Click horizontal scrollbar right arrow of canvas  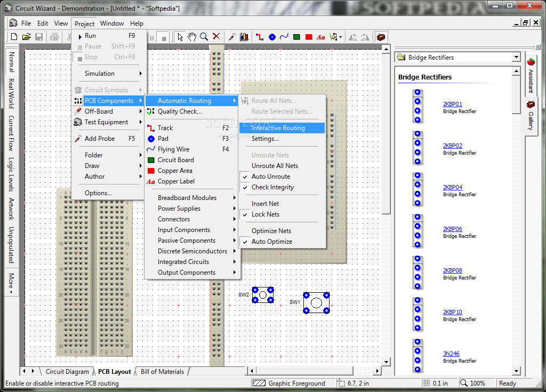point(377,371)
